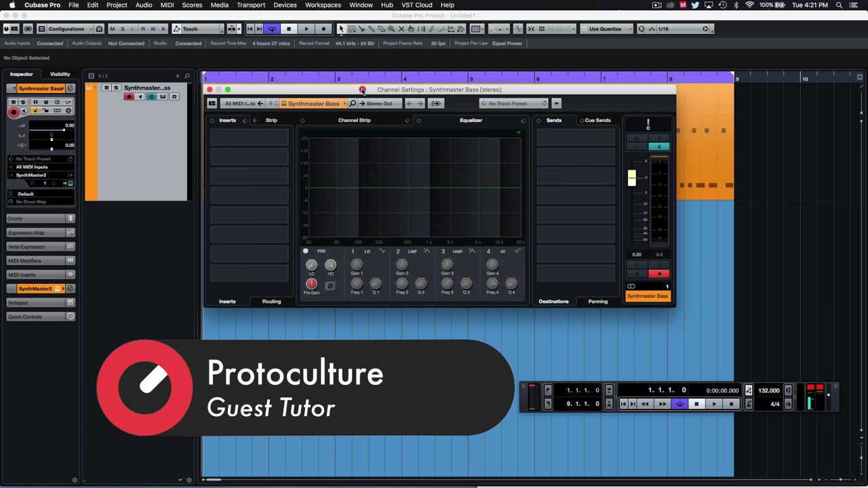Click the Chords section icon in Inspector
This screenshot has width=868, height=488.
(x=71, y=219)
